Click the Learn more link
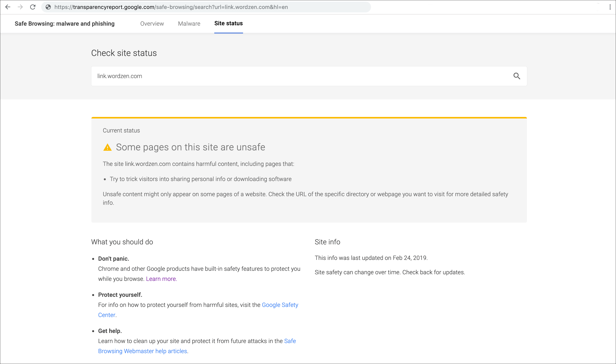616x364 pixels. (x=161, y=279)
